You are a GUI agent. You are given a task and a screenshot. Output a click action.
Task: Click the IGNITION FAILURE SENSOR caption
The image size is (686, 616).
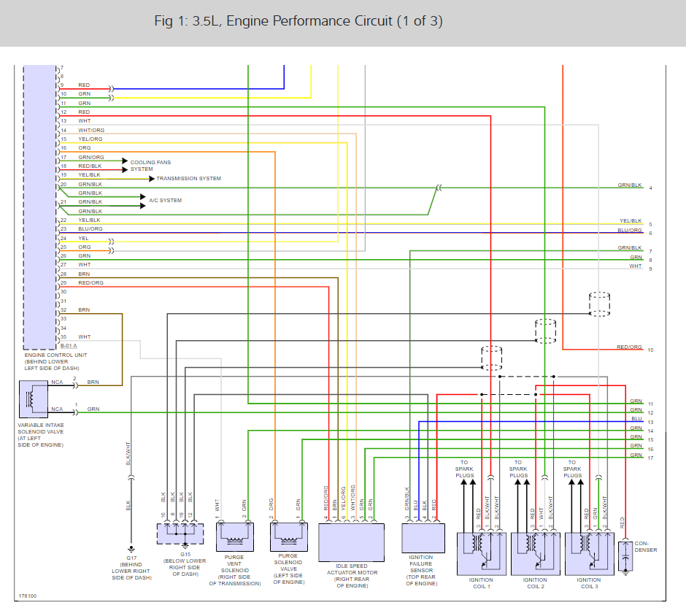(x=421, y=571)
